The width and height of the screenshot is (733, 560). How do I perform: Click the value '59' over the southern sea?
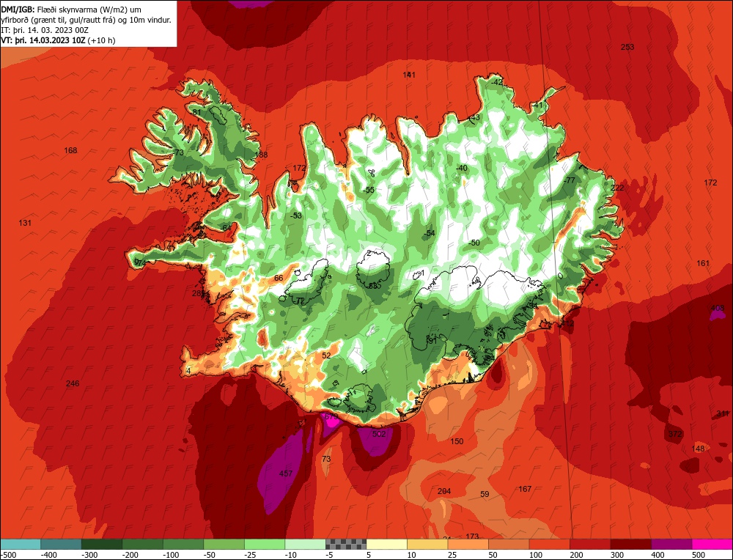485,494
